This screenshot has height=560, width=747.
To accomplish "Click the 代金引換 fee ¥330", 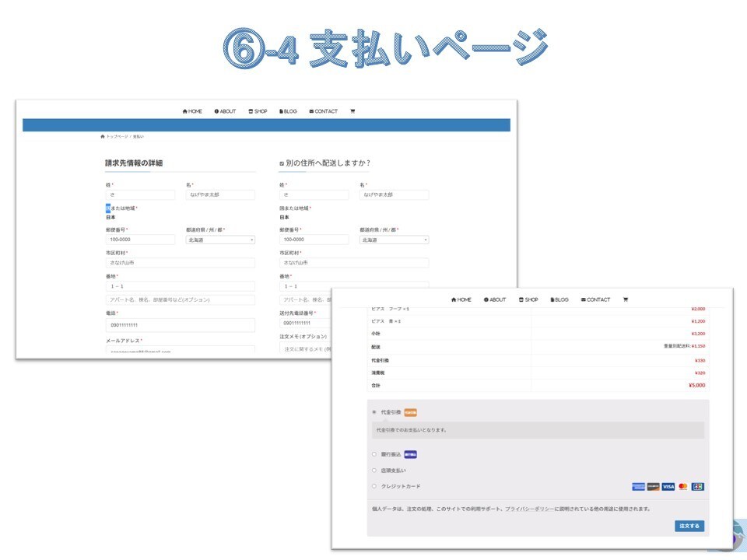I will (700, 360).
